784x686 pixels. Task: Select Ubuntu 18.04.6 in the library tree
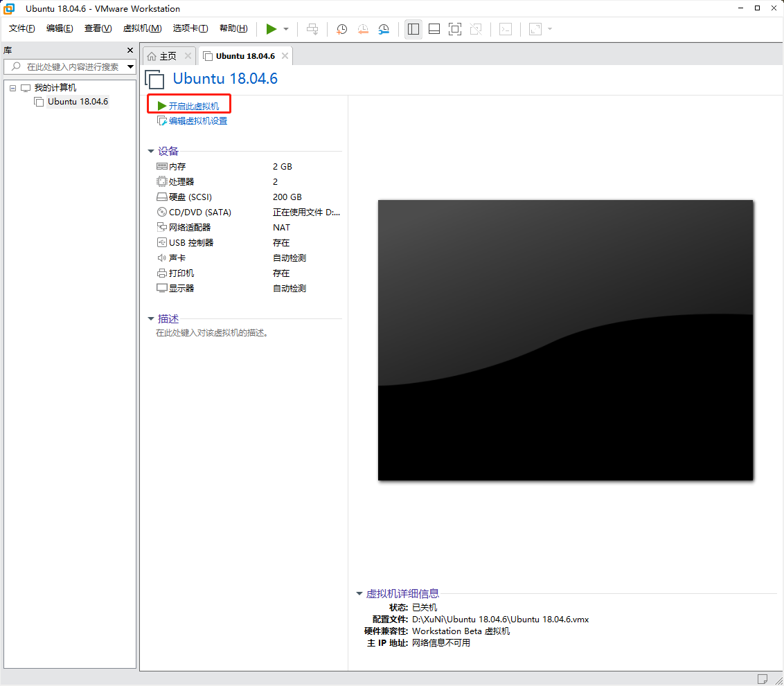coord(78,102)
